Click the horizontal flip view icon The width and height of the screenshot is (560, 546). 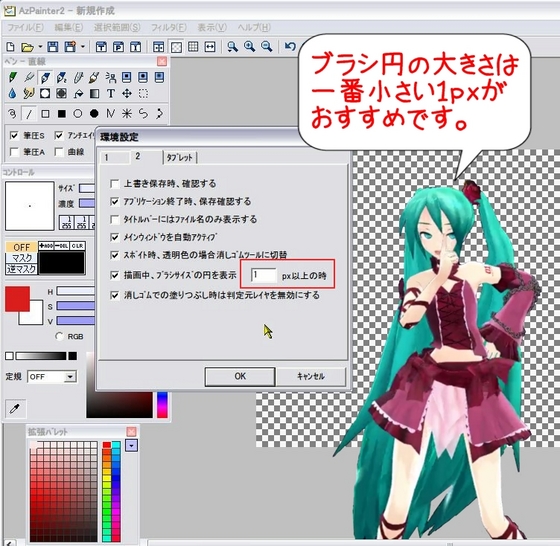click(x=210, y=46)
